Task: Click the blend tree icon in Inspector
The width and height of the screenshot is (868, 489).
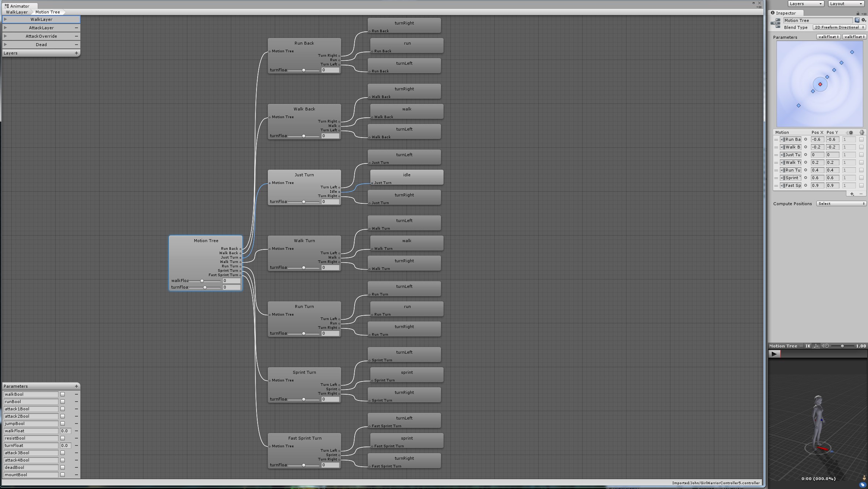Action: pyautogui.click(x=775, y=23)
